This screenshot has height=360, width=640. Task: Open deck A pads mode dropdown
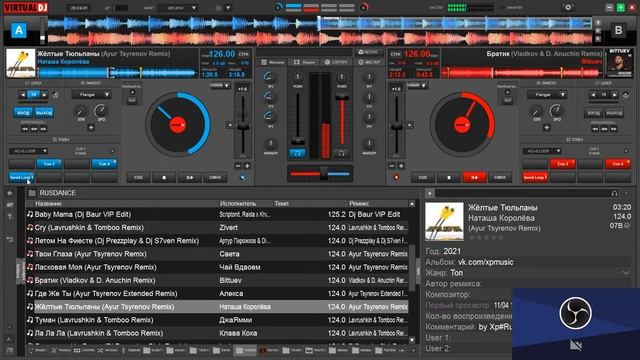tap(28, 151)
